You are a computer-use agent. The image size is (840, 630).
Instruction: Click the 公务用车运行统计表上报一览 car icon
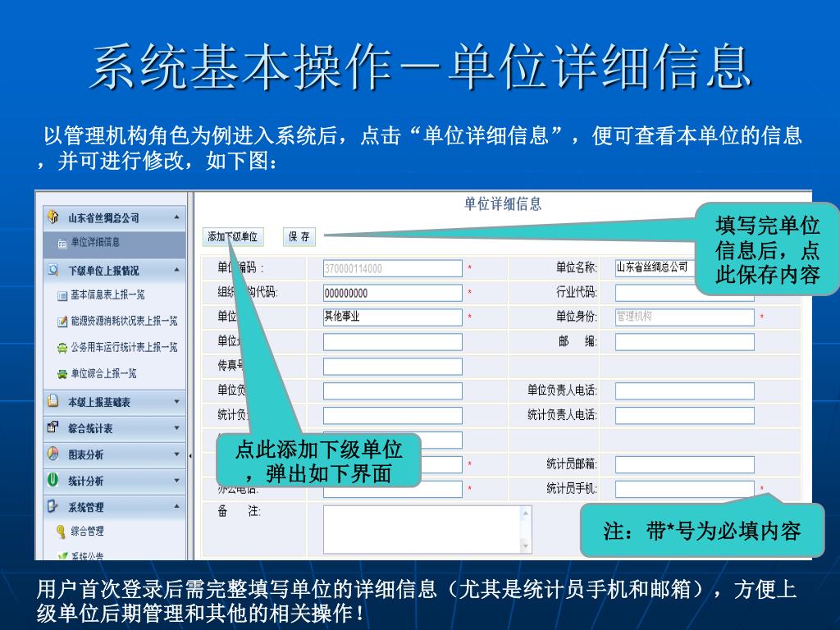tap(62, 348)
